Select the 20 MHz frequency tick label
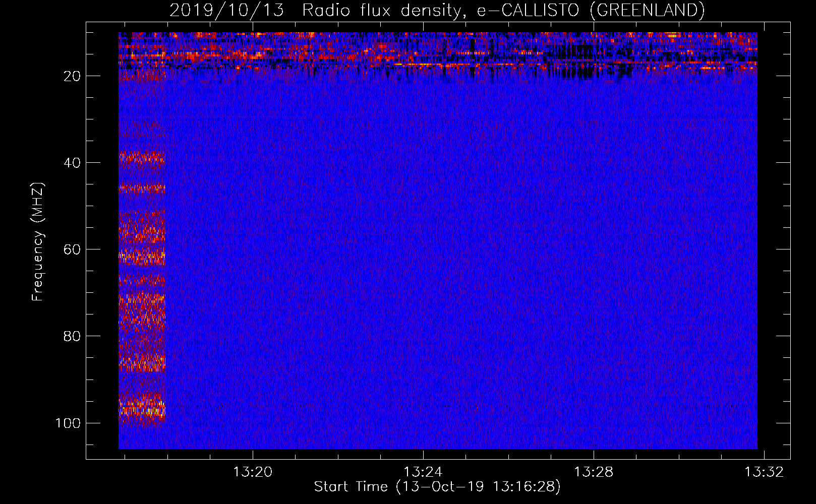Screen dimensions: 816x504 [x=72, y=76]
